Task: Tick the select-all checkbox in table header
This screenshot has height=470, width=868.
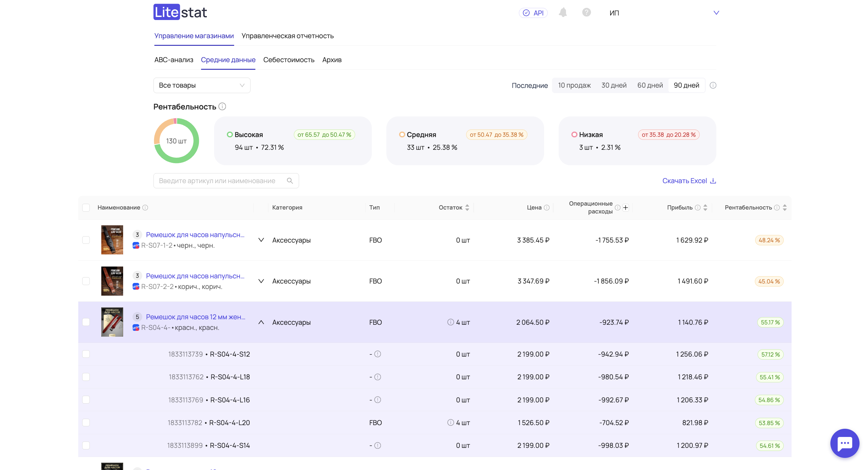Action: click(86, 207)
